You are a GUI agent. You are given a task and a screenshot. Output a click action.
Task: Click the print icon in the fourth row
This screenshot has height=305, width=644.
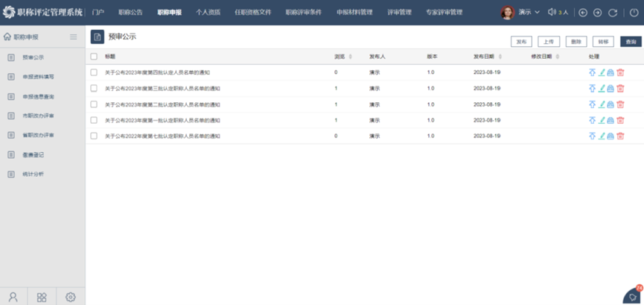click(610, 120)
